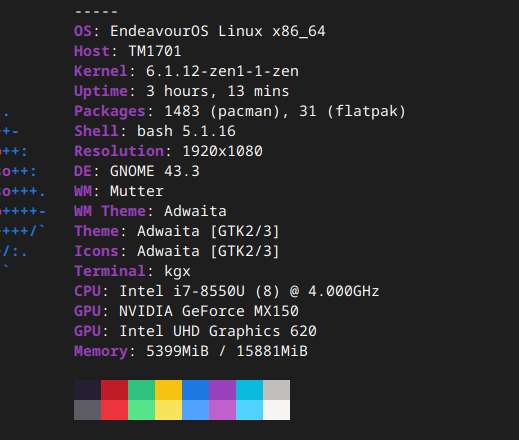Image resolution: width=519 pixels, height=440 pixels.
Task: Click the OS line showing EndeavourOS
Action: [x=199, y=31]
